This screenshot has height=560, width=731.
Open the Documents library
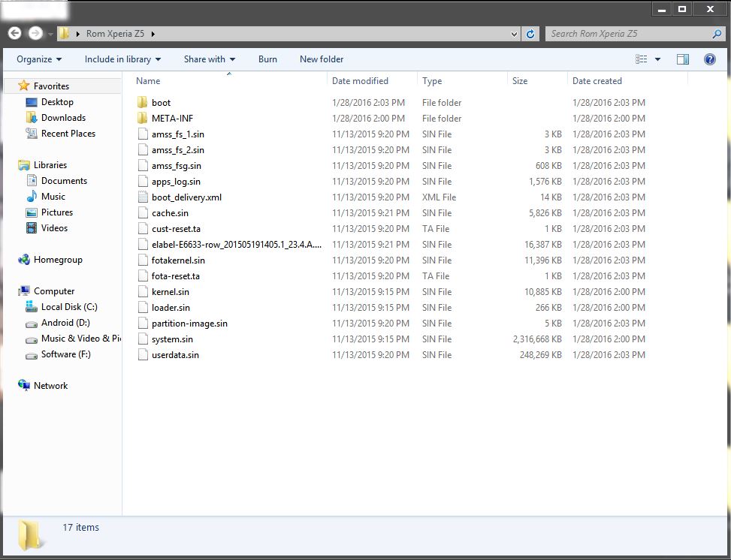pyautogui.click(x=64, y=181)
